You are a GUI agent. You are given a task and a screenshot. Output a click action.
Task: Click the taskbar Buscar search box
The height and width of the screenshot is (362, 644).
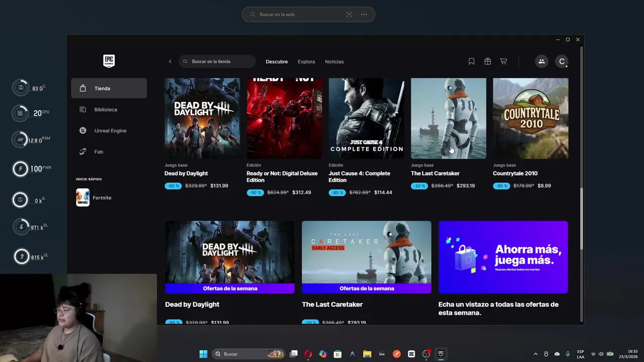click(248, 354)
